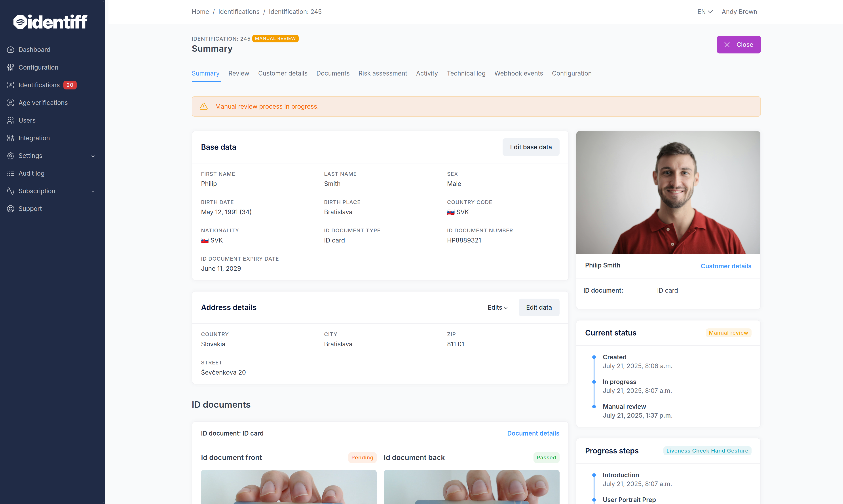The width and height of the screenshot is (843, 504).
Task: Open the Document details link
Action: pos(533,433)
